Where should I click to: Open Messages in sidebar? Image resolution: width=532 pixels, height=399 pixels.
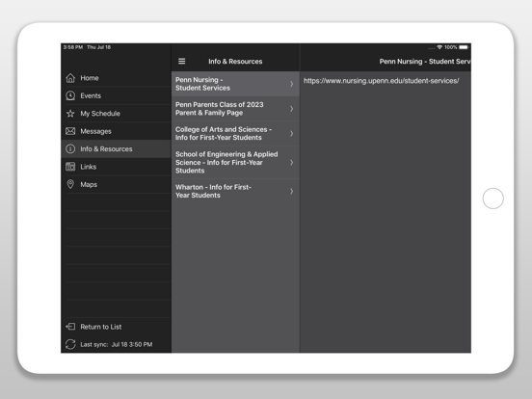point(116,131)
